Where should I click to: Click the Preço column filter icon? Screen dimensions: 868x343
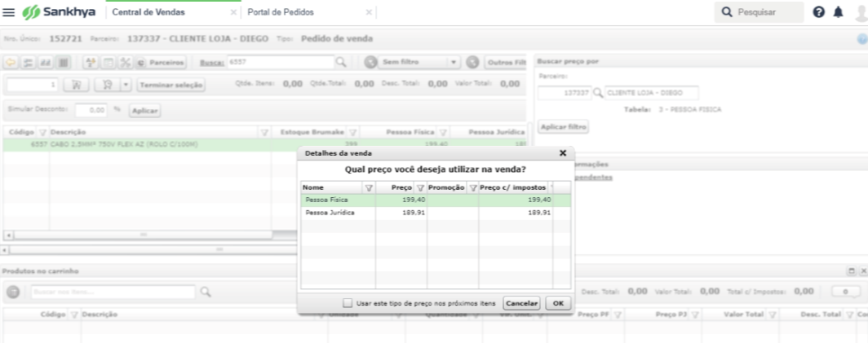421,187
